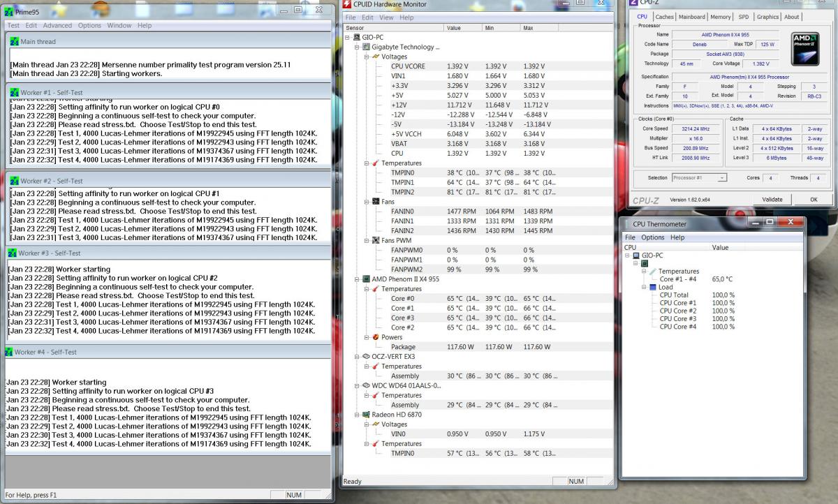Click the Prime95 title bar icon
Screen dimensions: 838x504
click(x=8, y=10)
